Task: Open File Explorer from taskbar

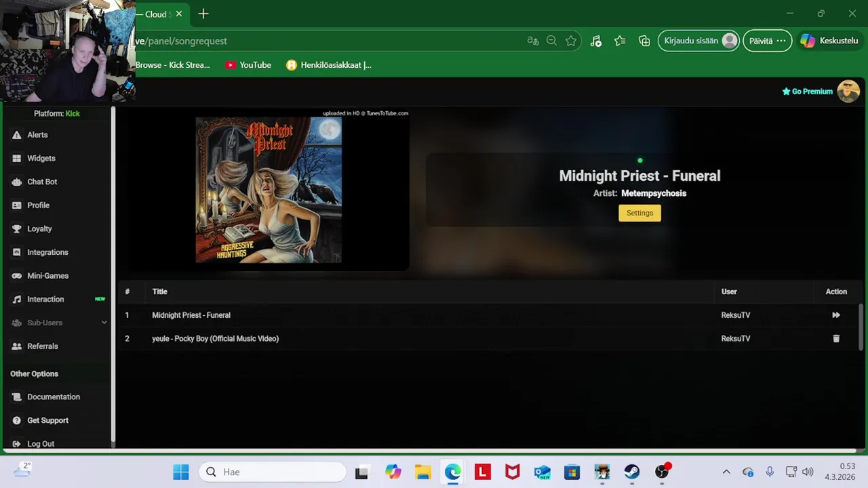Action: click(x=423, y=472)
